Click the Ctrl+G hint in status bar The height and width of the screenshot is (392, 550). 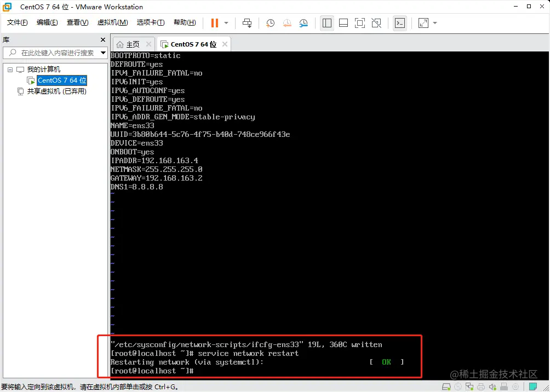pos(167,388)
